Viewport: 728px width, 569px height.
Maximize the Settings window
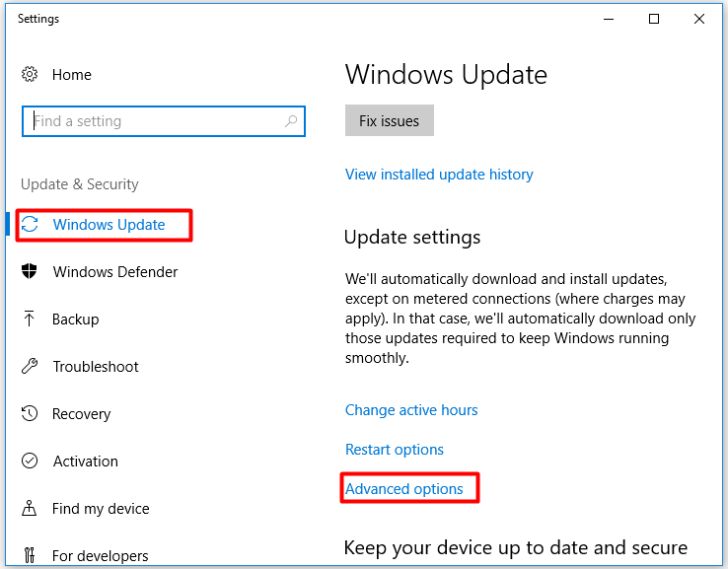point(654,19)
